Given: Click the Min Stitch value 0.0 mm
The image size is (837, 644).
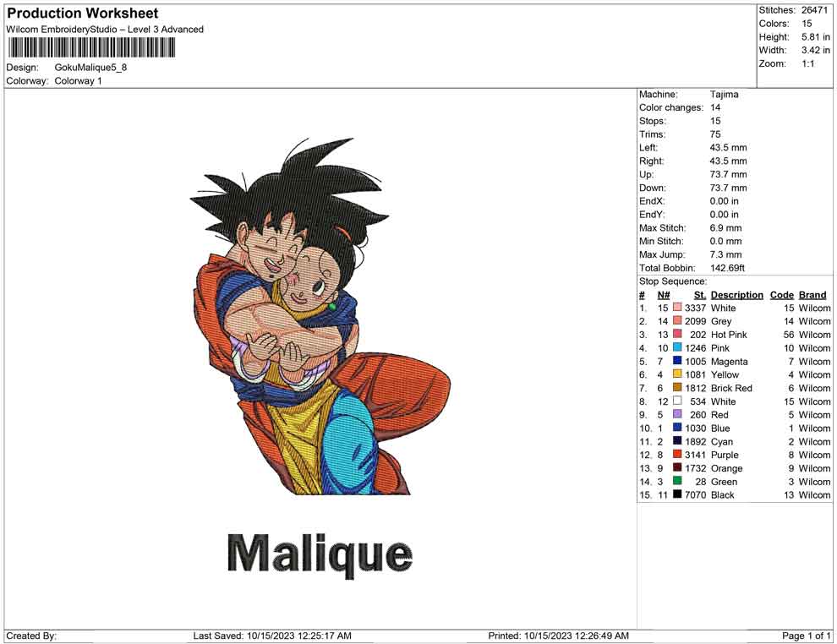Looking at the screenshot, I should coord(725,241).
